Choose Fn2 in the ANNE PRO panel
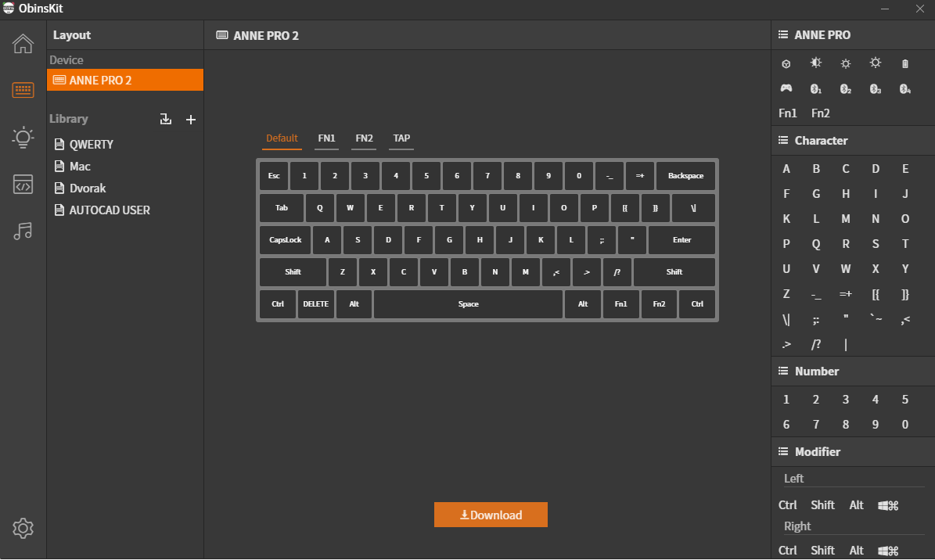The height and width of the screenshot is (560, 935). (821, 113)
